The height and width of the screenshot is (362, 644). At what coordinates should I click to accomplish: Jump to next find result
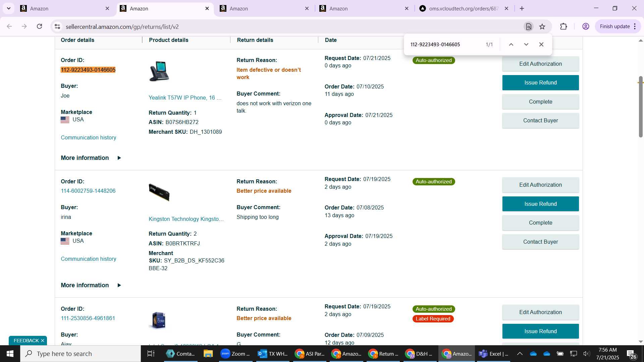pyautogui.click(x=526, y=44)
